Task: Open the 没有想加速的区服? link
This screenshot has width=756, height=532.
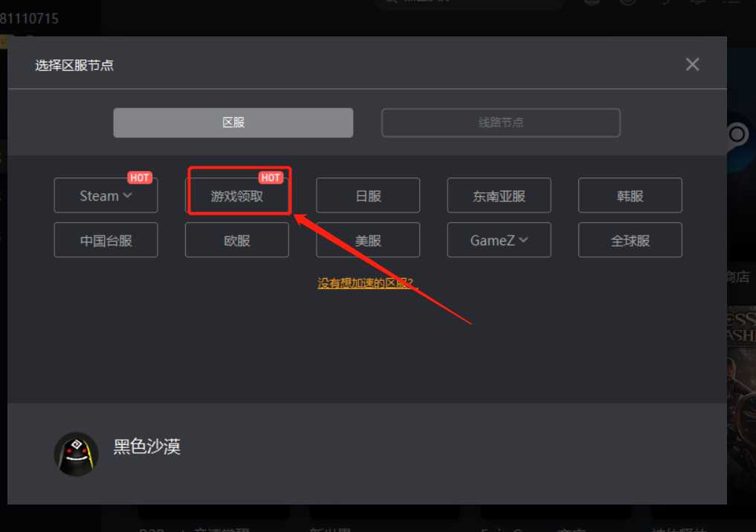Action: [x=368, y=283]
